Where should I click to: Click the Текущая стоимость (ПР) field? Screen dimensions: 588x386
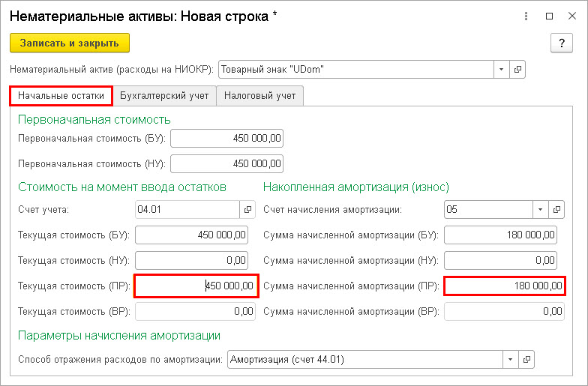pos(196,286)
